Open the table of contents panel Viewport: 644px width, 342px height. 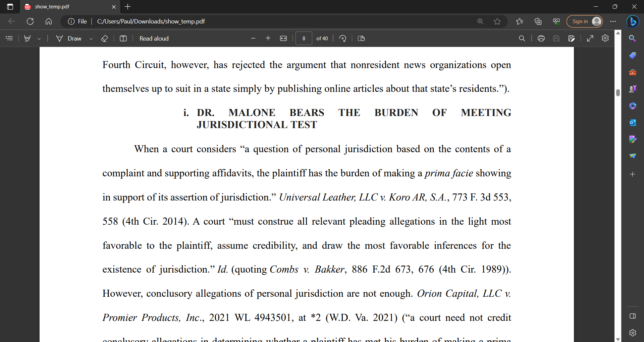coord(9,39)
